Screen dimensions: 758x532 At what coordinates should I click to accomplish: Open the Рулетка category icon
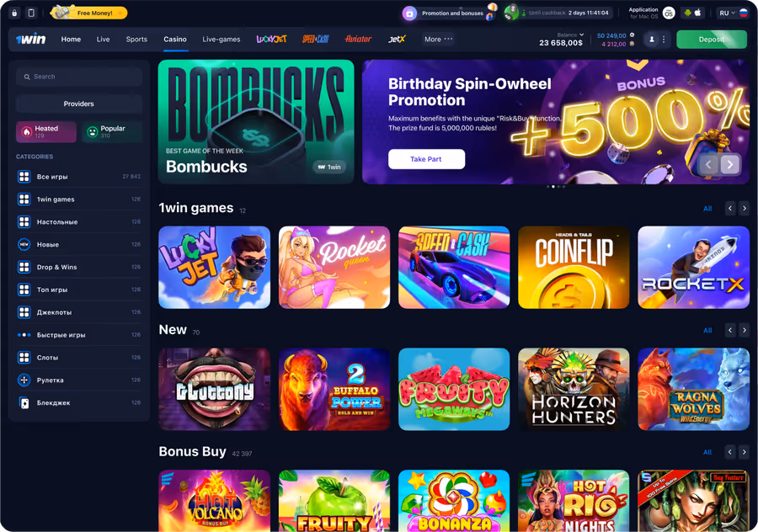click(24, 380)
